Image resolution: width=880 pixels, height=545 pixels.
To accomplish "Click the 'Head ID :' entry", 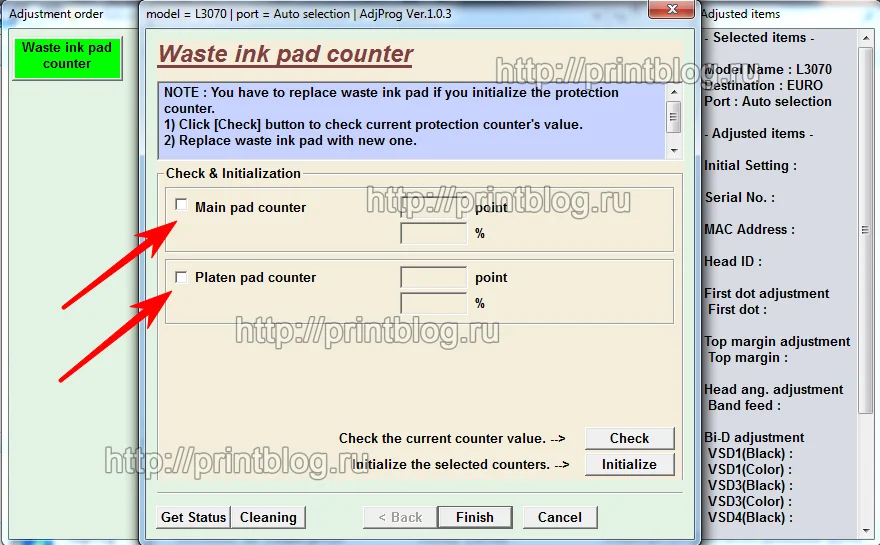I will pyautogui.click(x=733, y=262).
